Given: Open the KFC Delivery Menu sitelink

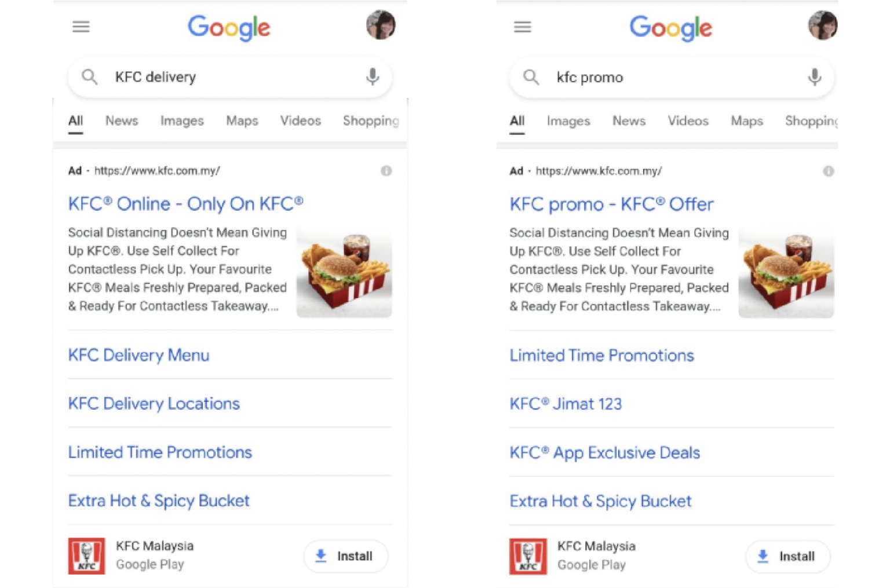Looking at the screenshot, I should (x=138, y=355).
